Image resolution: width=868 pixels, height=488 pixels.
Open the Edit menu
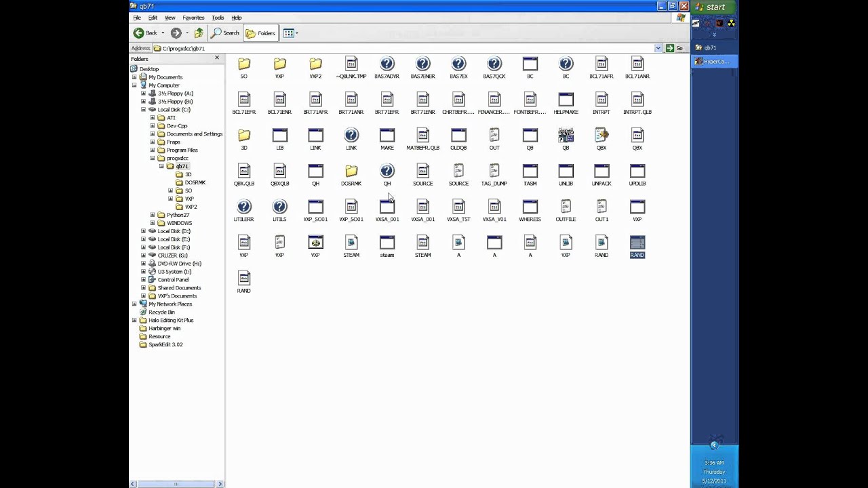pyautogui.click(x=153, y=18)
